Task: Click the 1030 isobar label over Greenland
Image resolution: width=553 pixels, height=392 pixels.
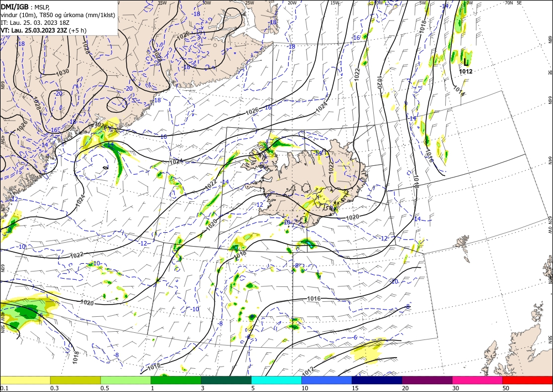Action: 62,72
